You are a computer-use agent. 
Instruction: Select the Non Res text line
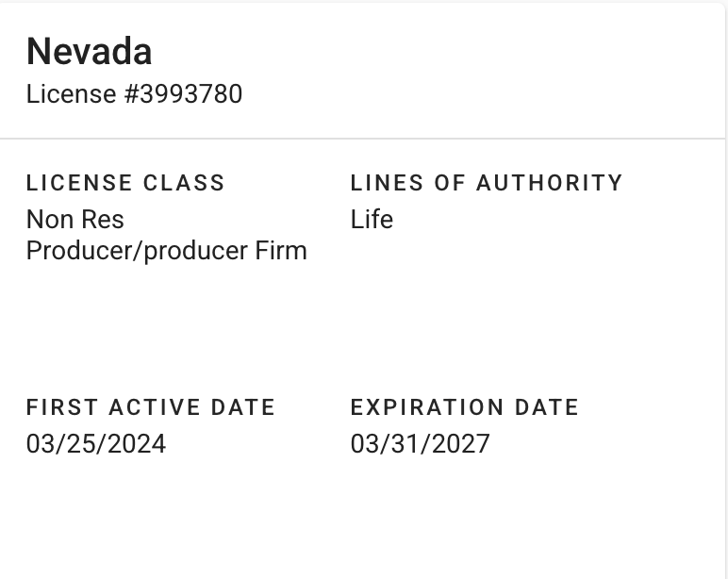(x=75, y=220)
